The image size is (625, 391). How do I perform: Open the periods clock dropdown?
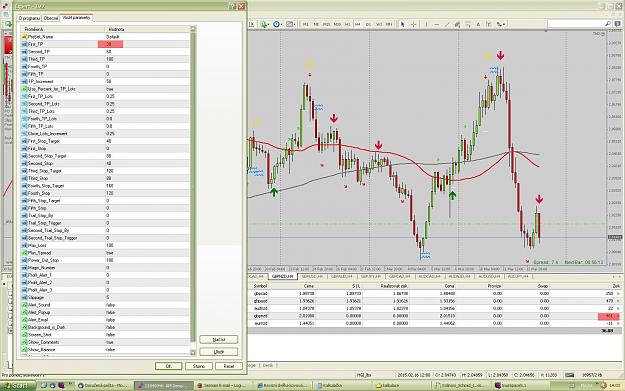pyautogui.click(x=277, y=24)
